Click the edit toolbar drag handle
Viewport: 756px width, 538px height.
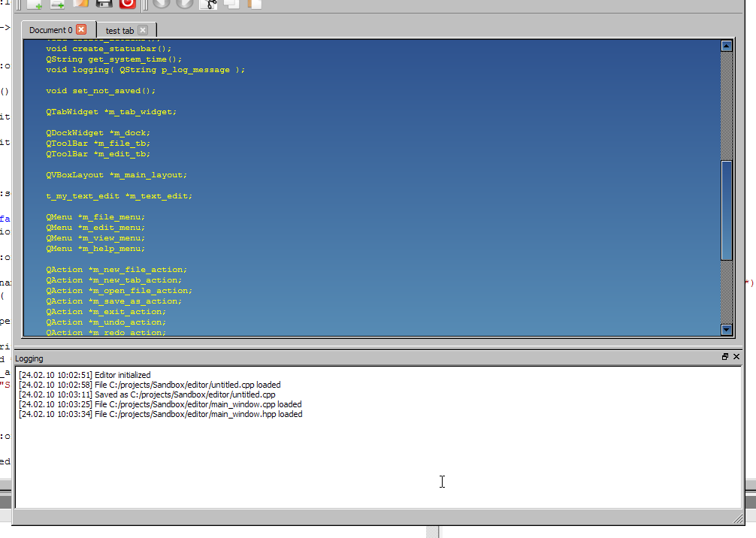pyautogui.click(x=145, y=5)
